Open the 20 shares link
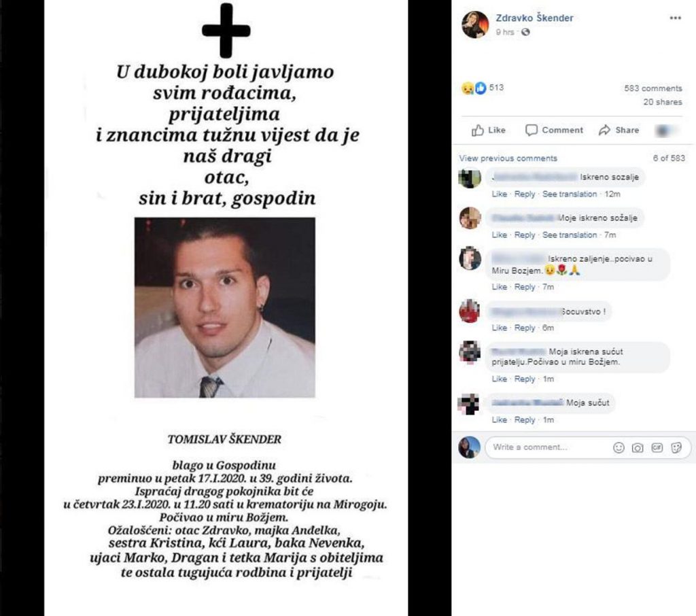 pos(663,102)
